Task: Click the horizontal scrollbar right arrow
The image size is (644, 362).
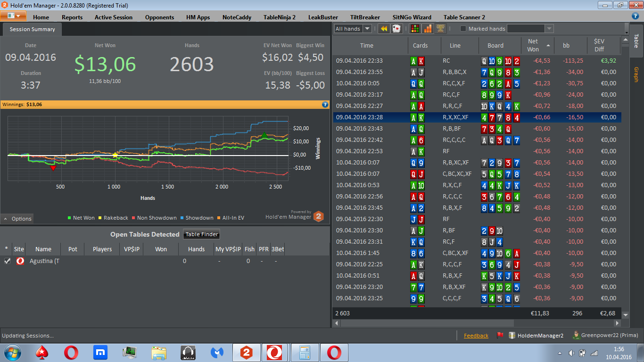Action: (618, 323)
